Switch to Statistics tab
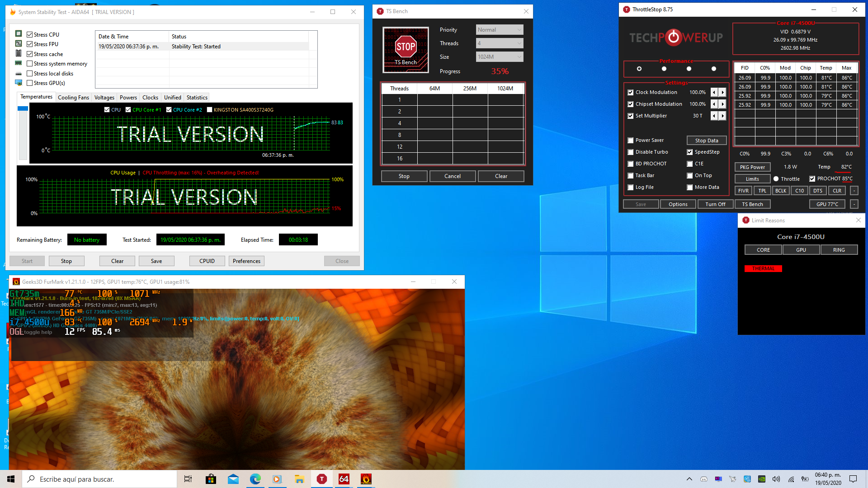Viewport: 868px width, 488px height. click(197, 98)
